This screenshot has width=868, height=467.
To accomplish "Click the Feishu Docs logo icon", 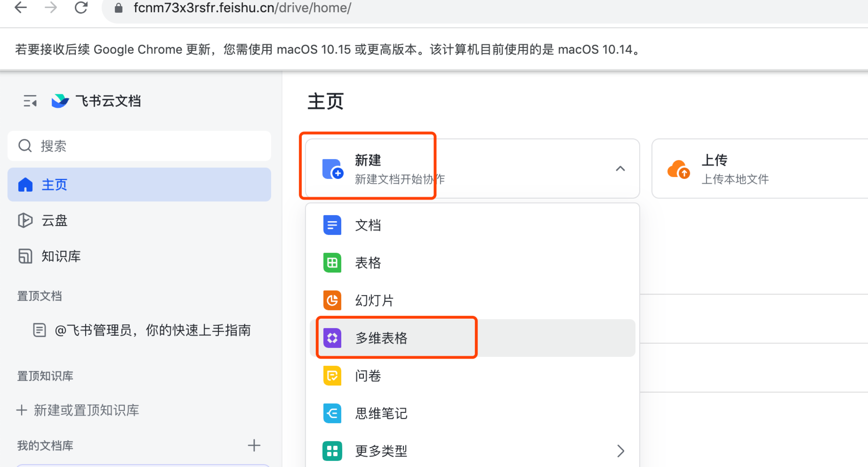I will pos(60,101).
